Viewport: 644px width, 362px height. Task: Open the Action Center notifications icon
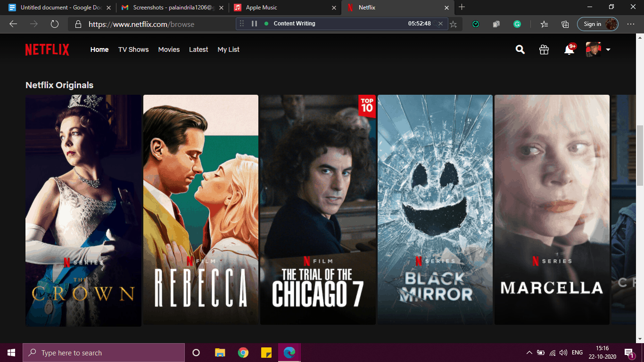pyautogui.click(x=629, y=353)
